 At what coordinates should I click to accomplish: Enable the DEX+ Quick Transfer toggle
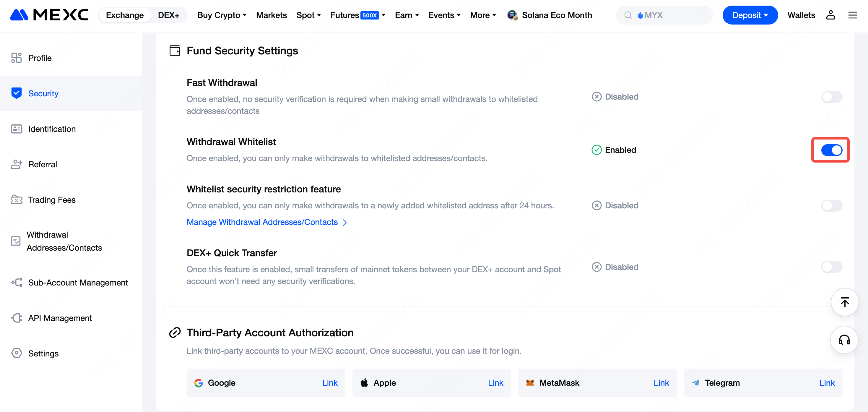coord(831,267)
